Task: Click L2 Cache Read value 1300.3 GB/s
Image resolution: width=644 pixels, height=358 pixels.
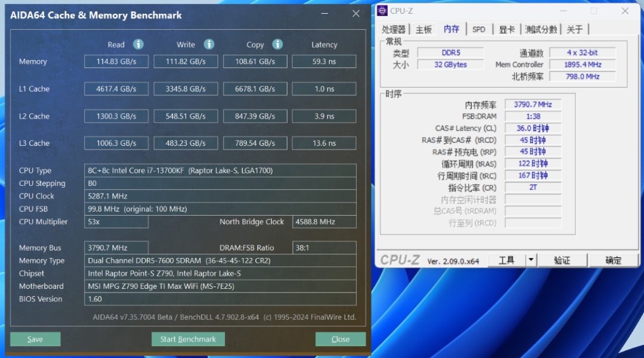Action: coord(116,116)
